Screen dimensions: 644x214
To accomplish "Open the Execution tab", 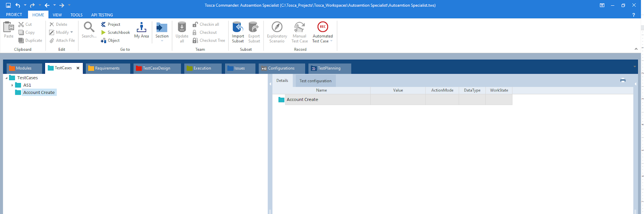I will point(203,68).
